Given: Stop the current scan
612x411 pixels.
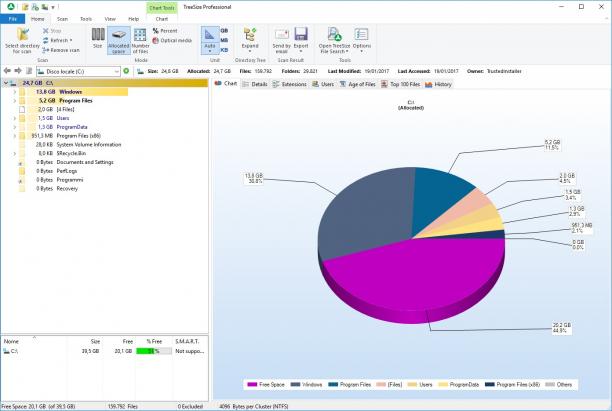Looking at the screenshot, I should pos(52,31).
